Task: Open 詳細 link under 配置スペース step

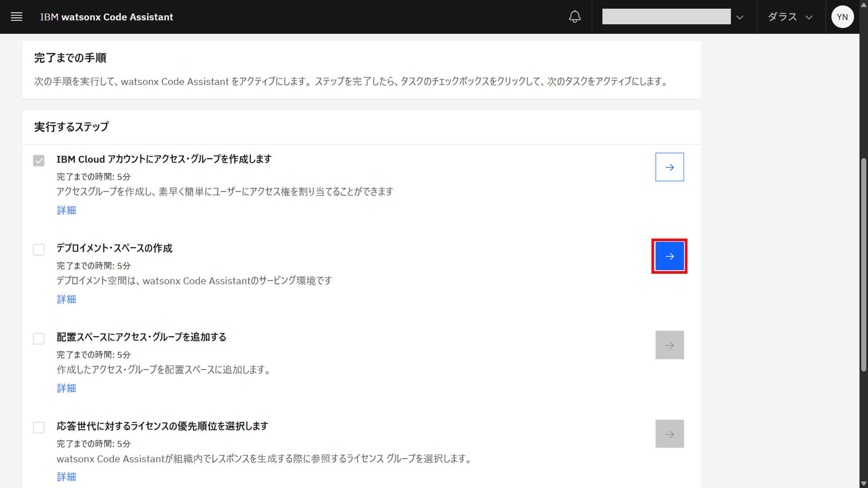Action: (66, 388)
